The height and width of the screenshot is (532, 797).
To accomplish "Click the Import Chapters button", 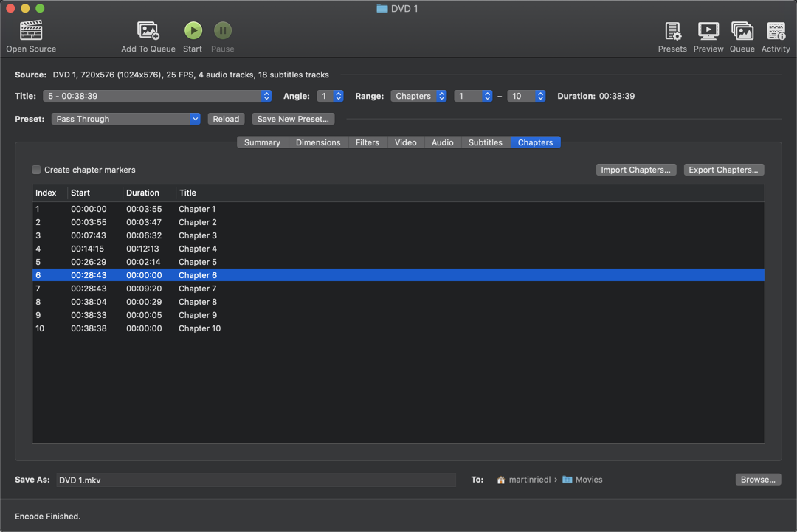I will coord(635,169).
